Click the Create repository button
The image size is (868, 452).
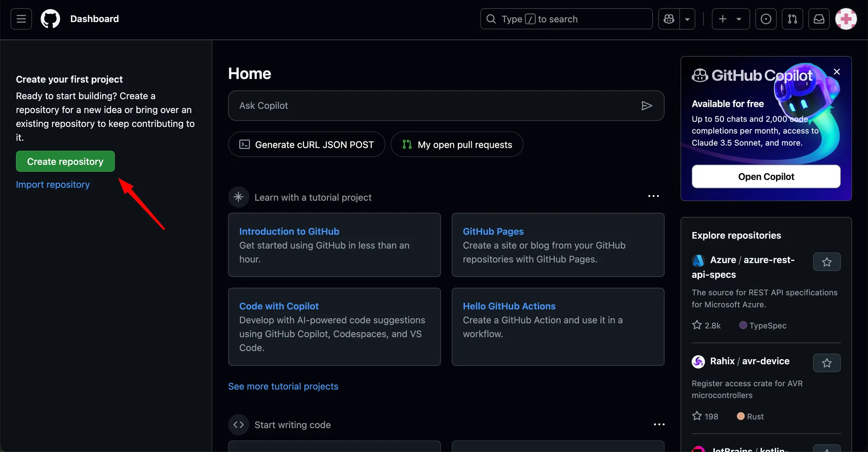coord(65,161)
